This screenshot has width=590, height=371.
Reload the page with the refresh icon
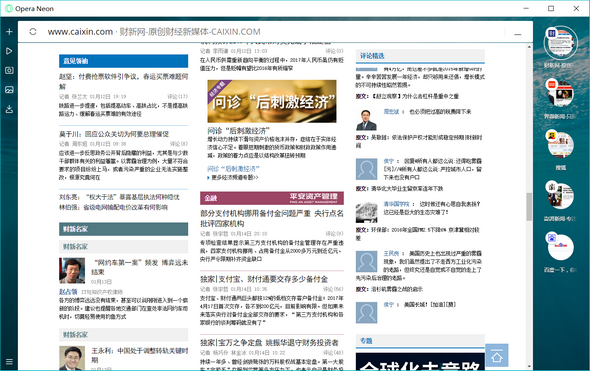33,32
